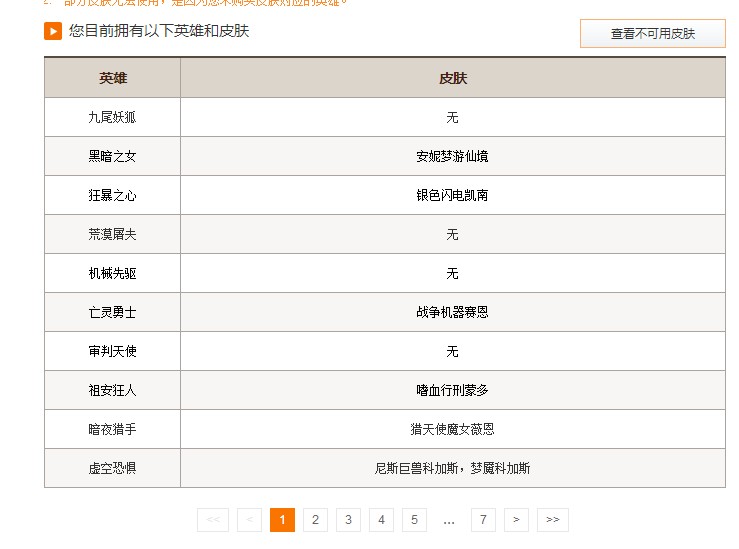Click skin 银色闪电凯南
Viewport: 739px width, 549px height.
452,195
